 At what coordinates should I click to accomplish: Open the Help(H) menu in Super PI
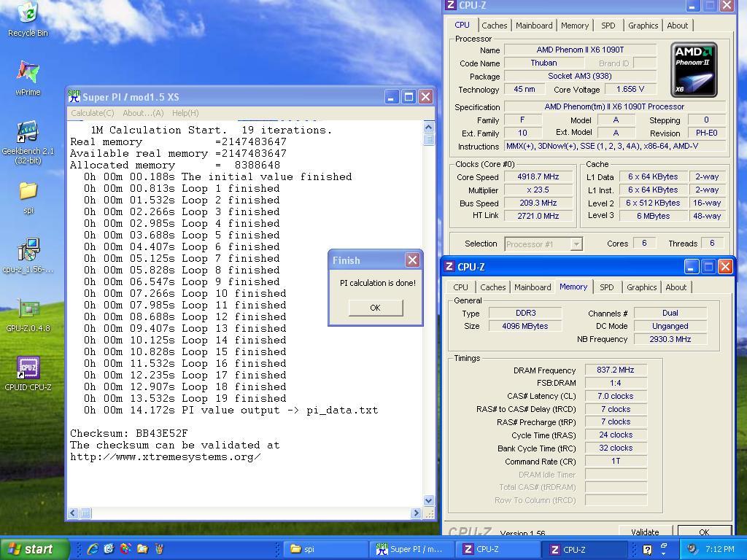pyautogui.click(x=185, y=113)
